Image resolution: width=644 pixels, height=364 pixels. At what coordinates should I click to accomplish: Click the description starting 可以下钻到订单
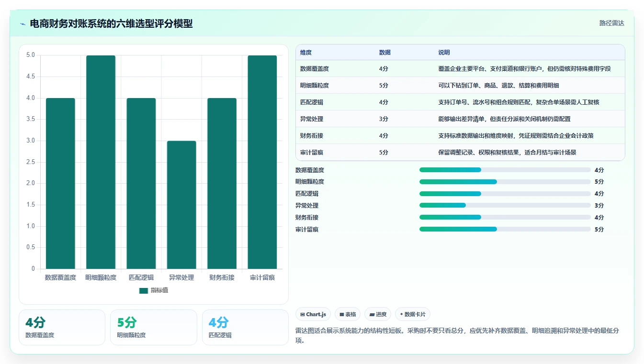point(498,86)
